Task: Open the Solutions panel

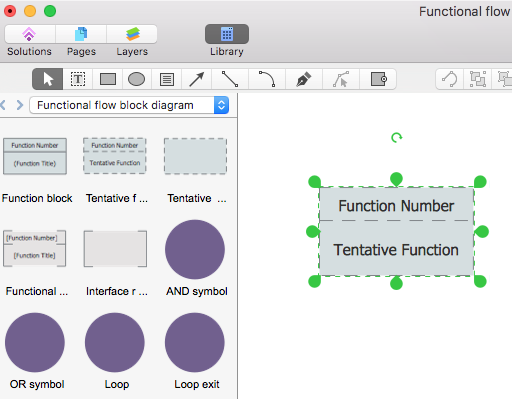Action: [30, 34]
